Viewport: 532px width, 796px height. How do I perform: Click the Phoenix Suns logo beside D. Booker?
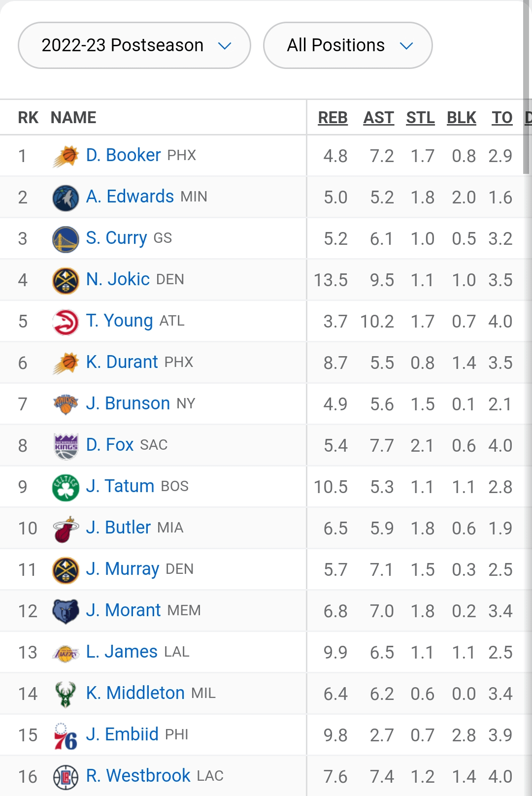click(66, 156)
